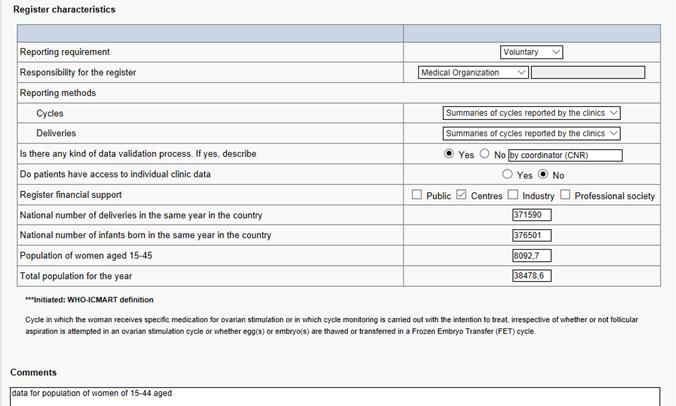Open the Reporting requirement Voluntary dropdown
676x406 pixels.
coord(531,52)
